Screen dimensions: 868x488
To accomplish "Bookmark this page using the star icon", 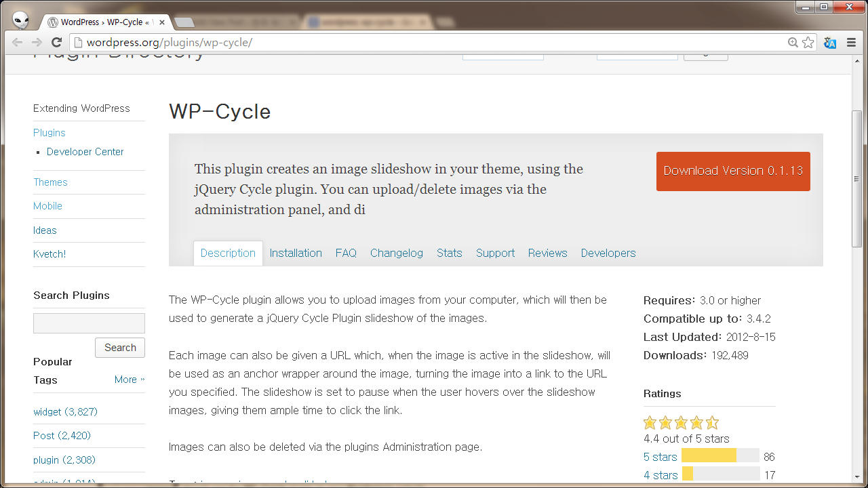I will (x=808, y=43).
